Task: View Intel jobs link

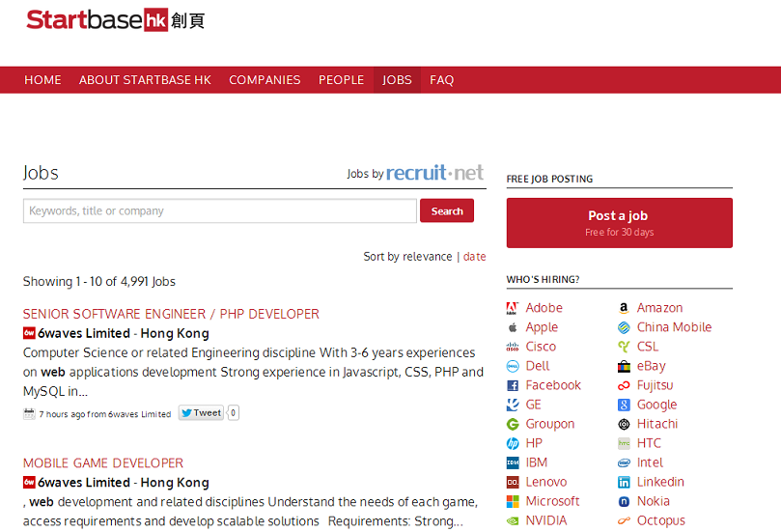Action: click(x=650, y=462)
